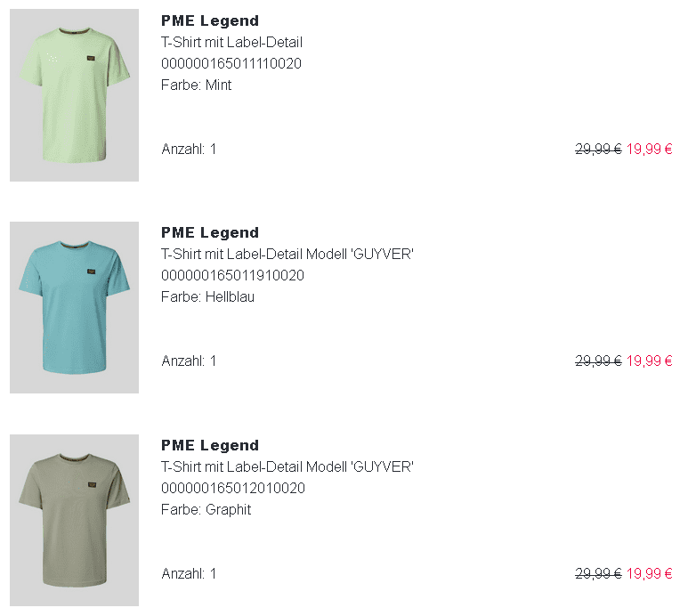Click 'Anzahl: 1' of the Mint shirt
Screen dimensions: 696x616
coord(189,149)
